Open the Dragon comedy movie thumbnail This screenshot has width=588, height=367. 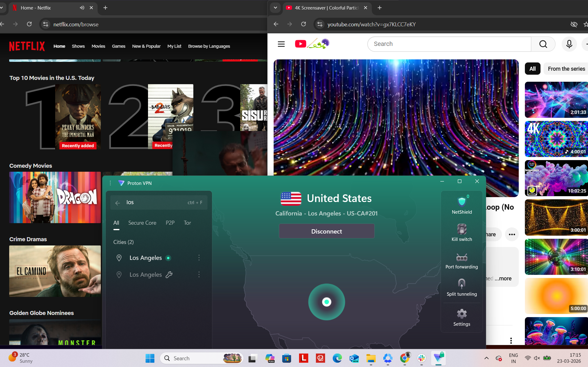[x=55, y=197]
